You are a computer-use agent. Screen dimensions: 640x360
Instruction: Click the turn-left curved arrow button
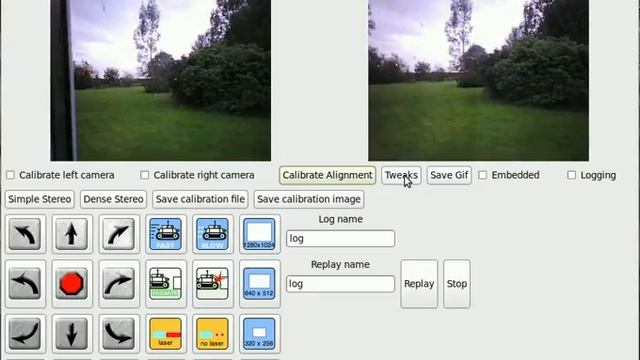pyautogui.click(x=25, y=284)
